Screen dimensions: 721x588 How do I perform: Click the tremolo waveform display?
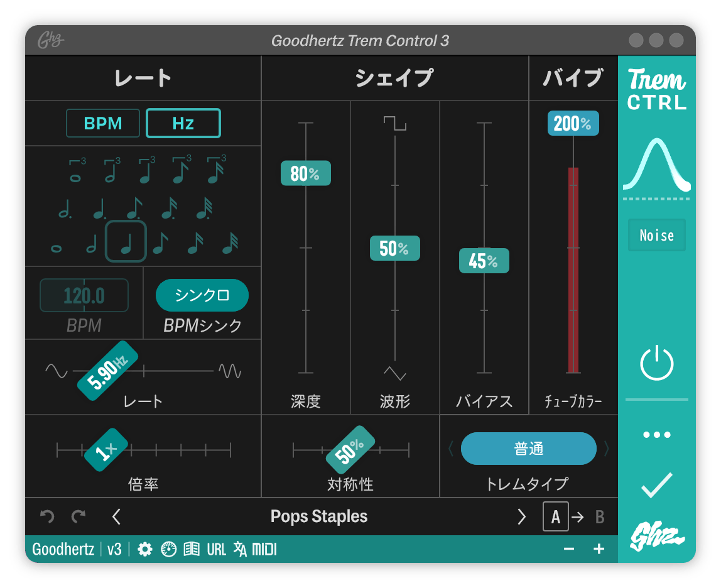point(657,168)
